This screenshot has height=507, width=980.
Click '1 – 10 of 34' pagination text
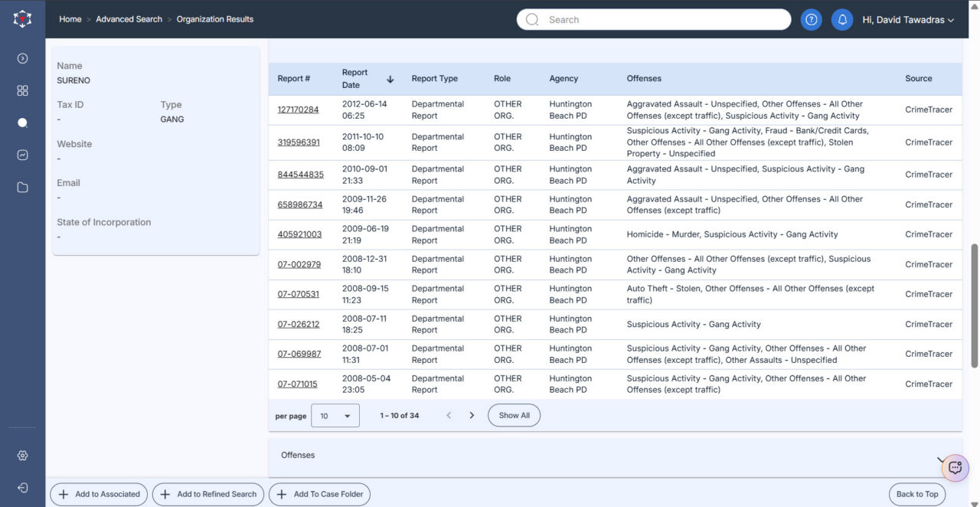click(x=400, y=416)
